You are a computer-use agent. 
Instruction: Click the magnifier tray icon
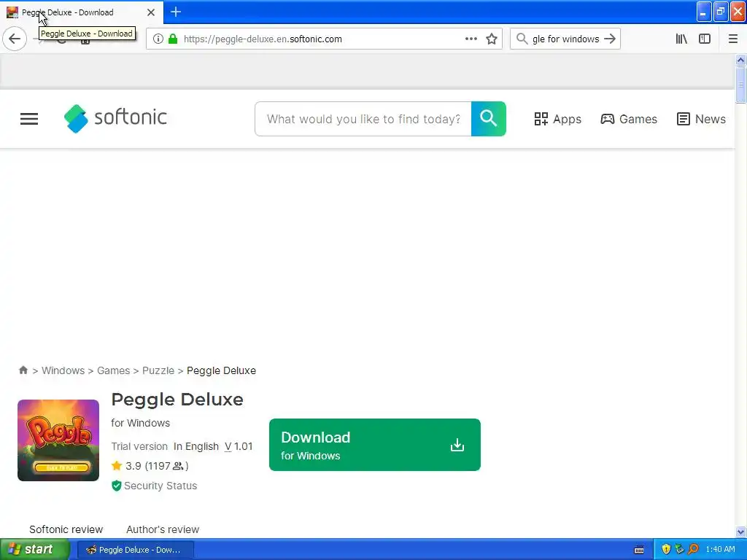coord(694,550)
